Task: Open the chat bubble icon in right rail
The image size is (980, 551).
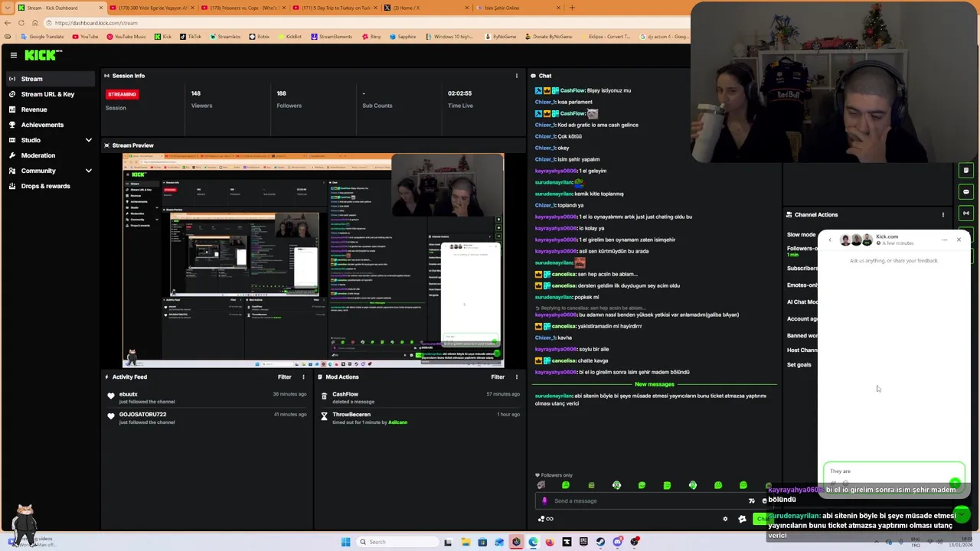Action: [x=965, y=191]
